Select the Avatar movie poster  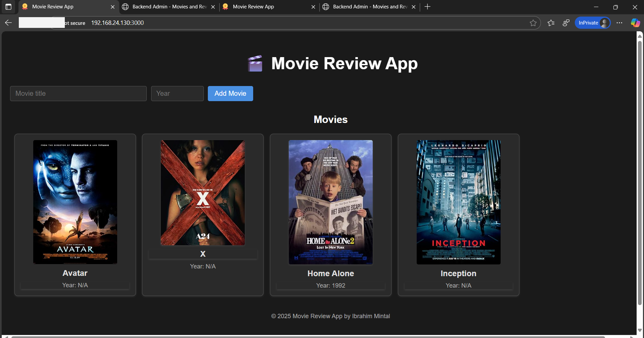[75, 202]
